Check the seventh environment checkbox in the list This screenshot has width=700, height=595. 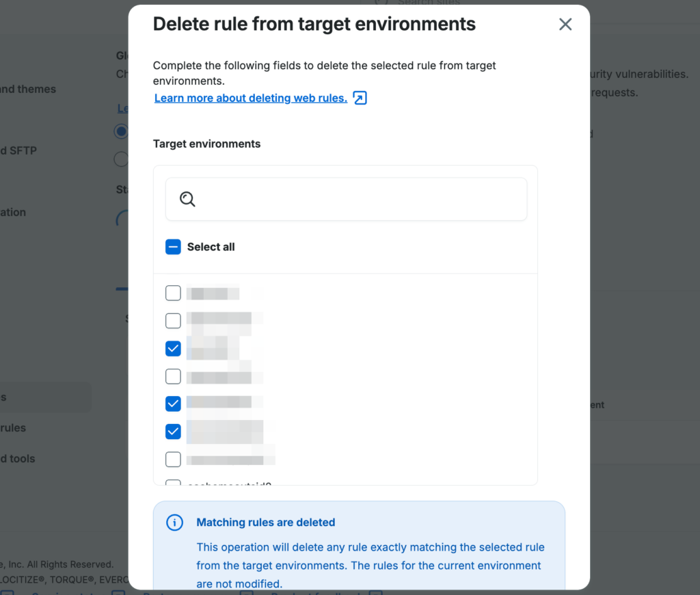(173, 459)
